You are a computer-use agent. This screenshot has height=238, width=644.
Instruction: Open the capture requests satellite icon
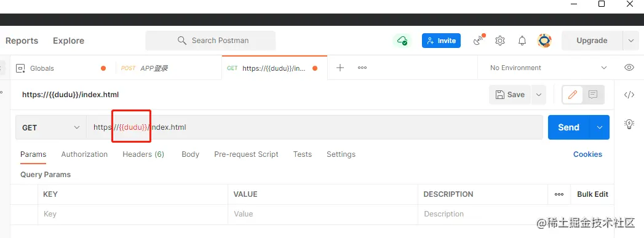click(479, 40)
